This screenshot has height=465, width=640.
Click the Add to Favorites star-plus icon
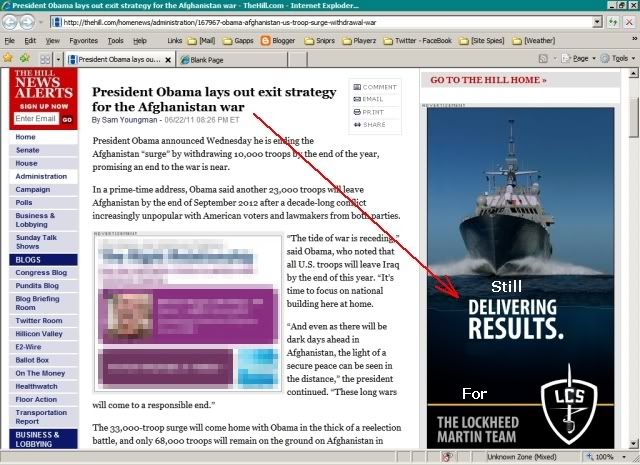pyautogui.click(x=25, y=58)
